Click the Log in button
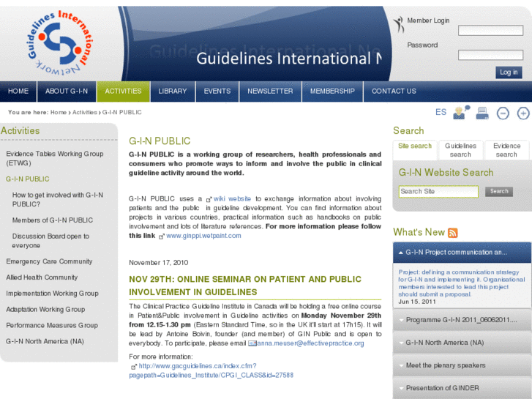 (x=509, y=72)
